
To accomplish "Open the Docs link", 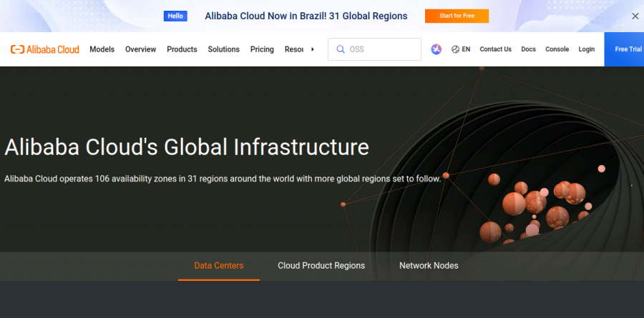I will pyautogui.click(x=528, y=49).
